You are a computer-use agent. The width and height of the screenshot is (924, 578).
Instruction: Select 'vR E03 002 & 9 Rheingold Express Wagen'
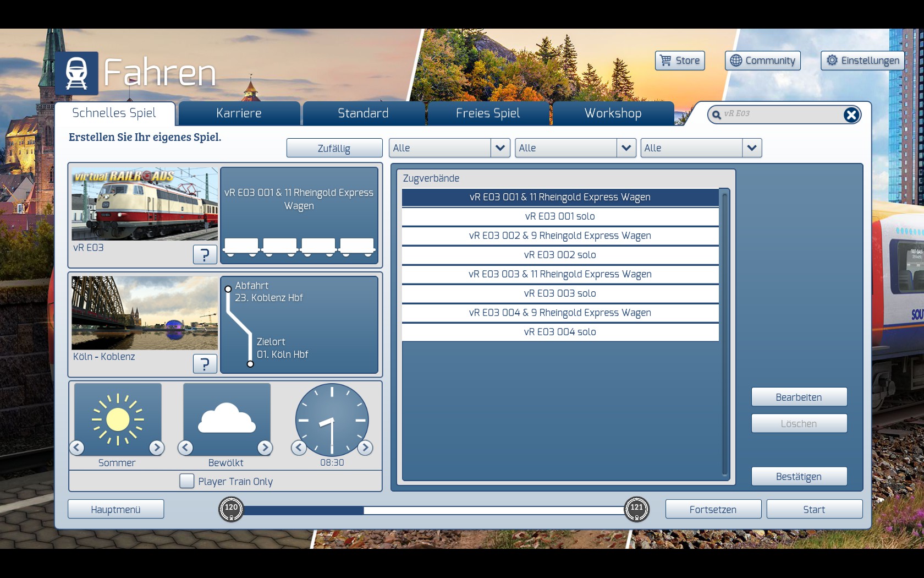(560, 236)
